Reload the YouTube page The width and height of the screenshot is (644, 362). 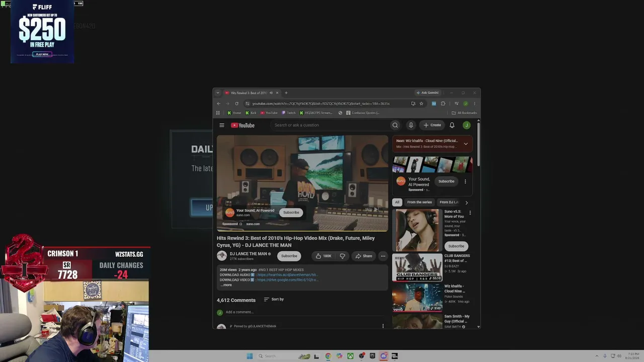[x=236, y=104]
